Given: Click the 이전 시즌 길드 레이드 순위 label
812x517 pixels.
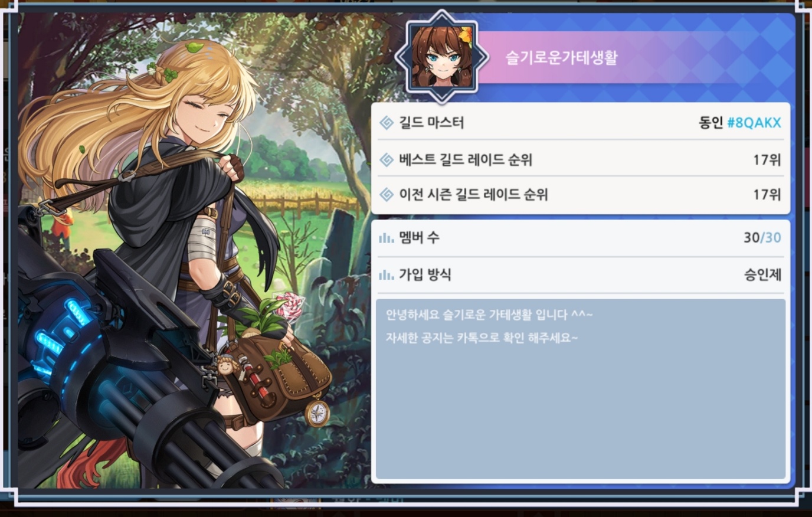Looking at the screenshot, I should (x=473, y=194).
